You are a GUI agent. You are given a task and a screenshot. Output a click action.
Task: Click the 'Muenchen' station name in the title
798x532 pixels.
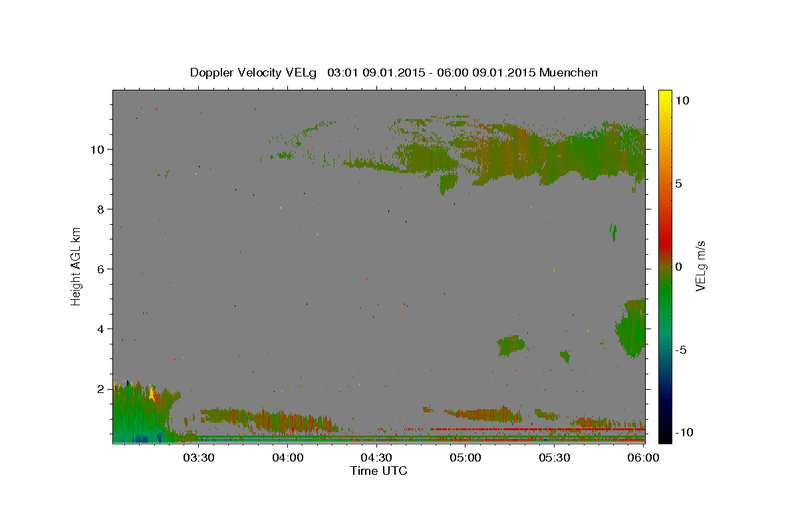coord(569,72)
